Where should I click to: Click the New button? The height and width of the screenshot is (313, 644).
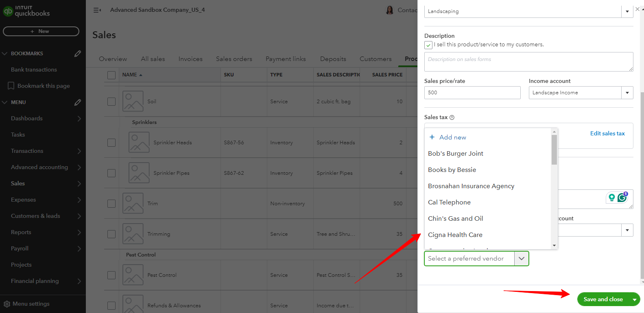(x=41, y=31)
